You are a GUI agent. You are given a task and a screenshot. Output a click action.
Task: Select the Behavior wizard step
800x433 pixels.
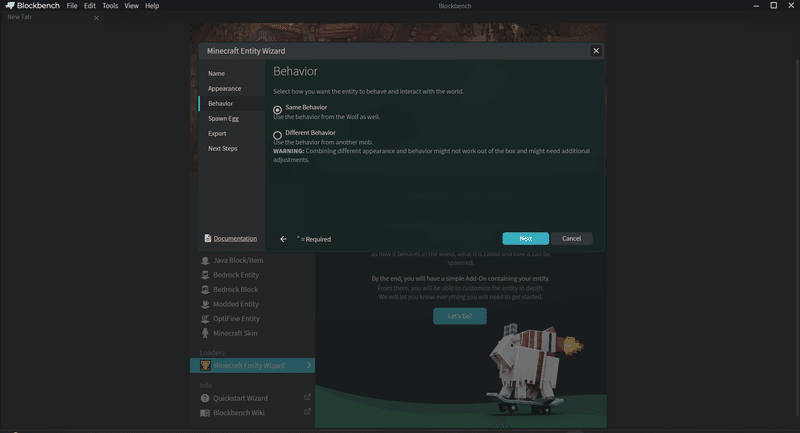[x=232, y=103]
